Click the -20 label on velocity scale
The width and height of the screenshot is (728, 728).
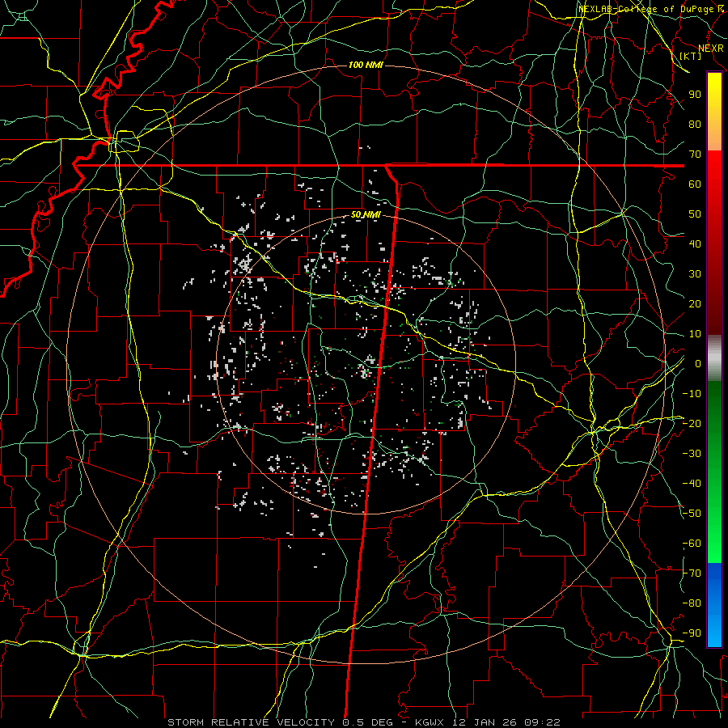coord(692,423)
